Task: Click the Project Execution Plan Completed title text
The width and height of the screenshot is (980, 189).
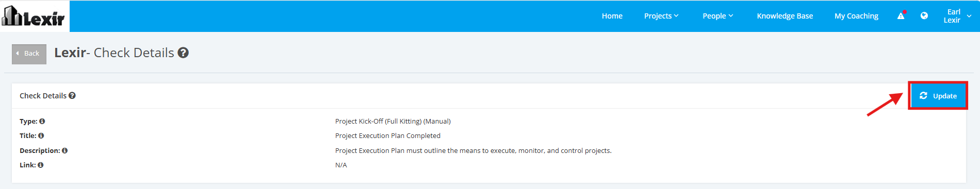Action: (388, 135)
